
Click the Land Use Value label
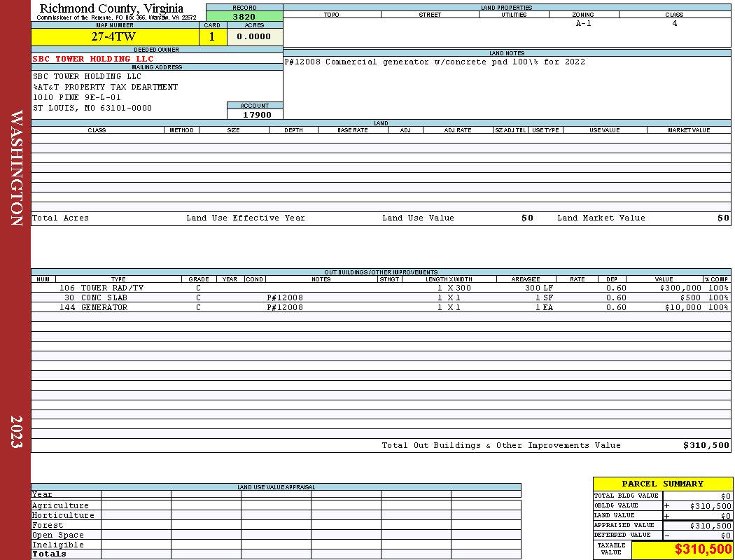(x=418, y=218)
